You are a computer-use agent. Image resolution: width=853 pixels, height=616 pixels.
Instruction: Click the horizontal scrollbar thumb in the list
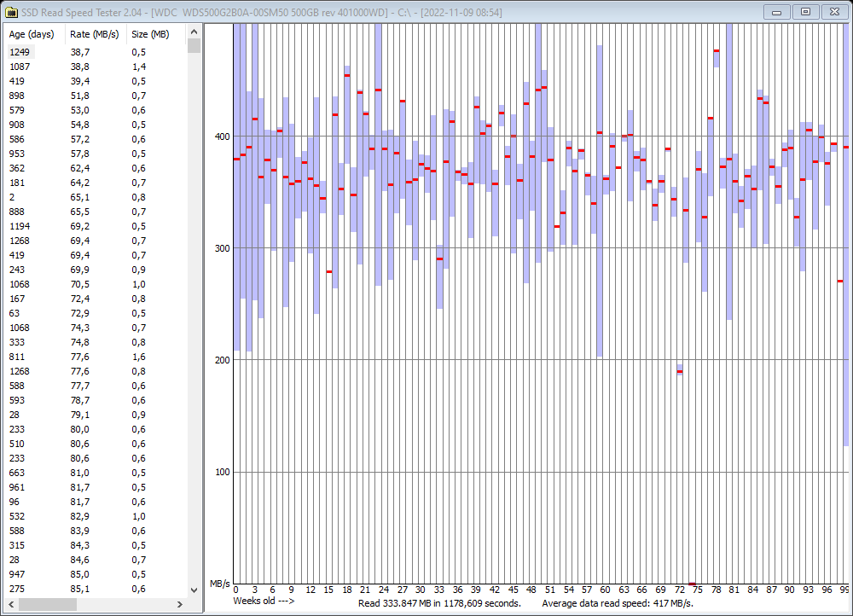pos(47,604)
